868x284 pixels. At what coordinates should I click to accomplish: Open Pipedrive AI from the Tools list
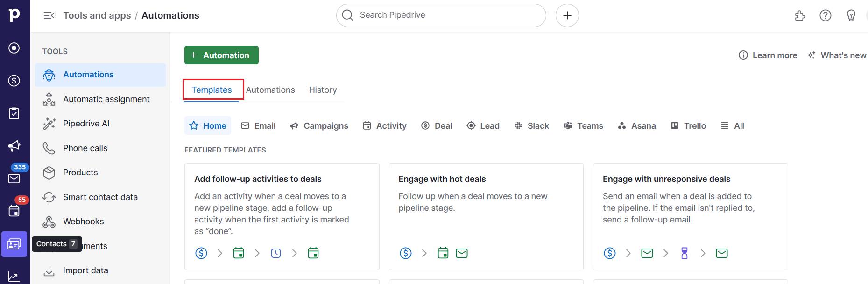coord(86,123)
